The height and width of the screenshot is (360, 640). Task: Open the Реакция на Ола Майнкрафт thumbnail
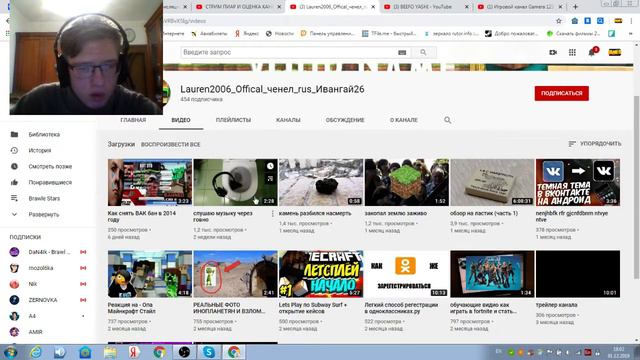point(150,274)
